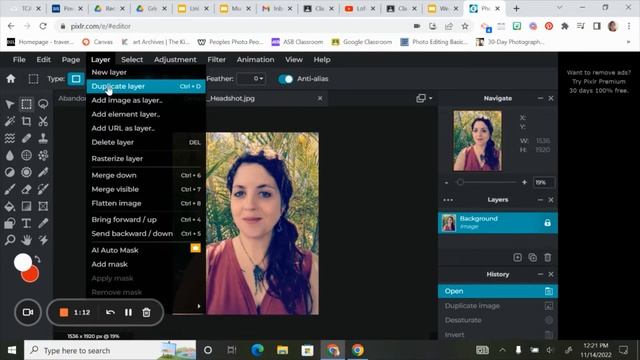Collapse the Navigate panel

pos(540,98)
